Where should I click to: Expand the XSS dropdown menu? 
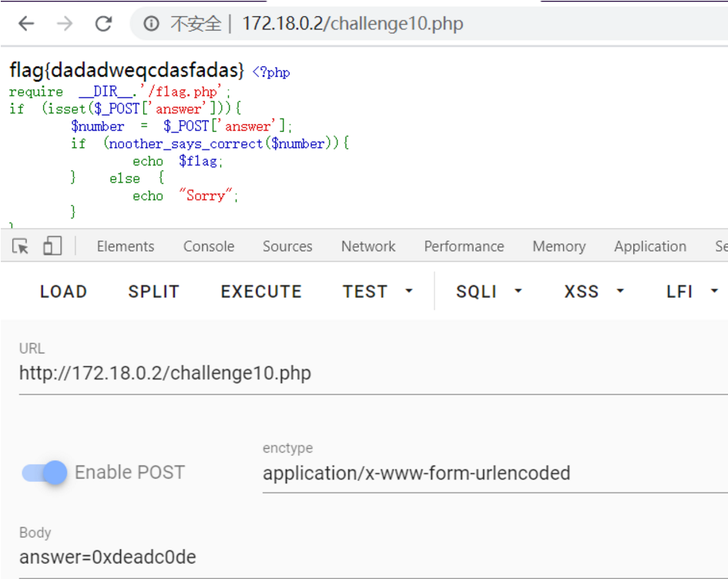point(594,291)
